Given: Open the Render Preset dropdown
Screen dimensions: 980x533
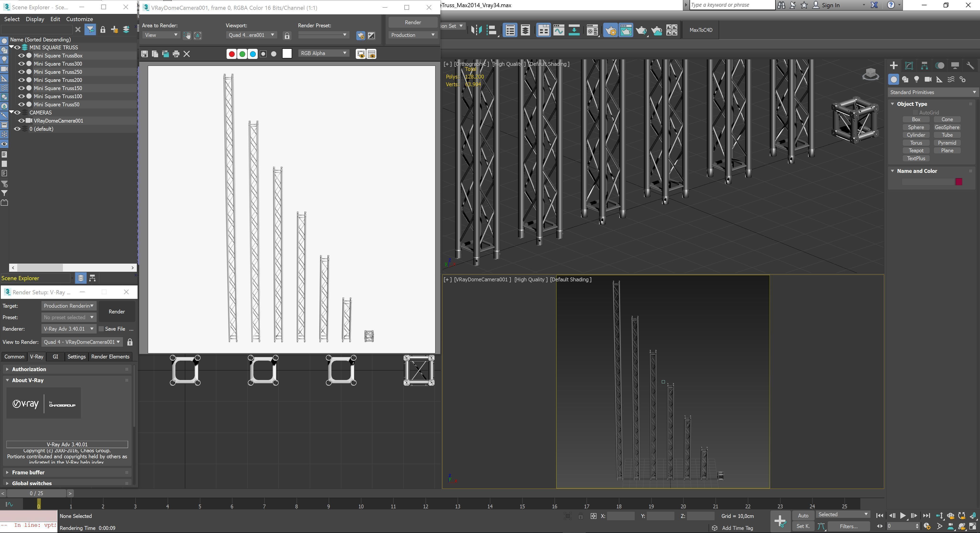Looking at the screenshot, I should click(x=323, y=35).
